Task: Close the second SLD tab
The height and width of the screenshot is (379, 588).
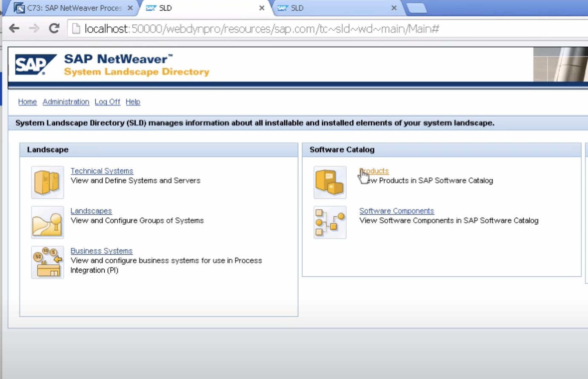Action: [x=394, y=8]
